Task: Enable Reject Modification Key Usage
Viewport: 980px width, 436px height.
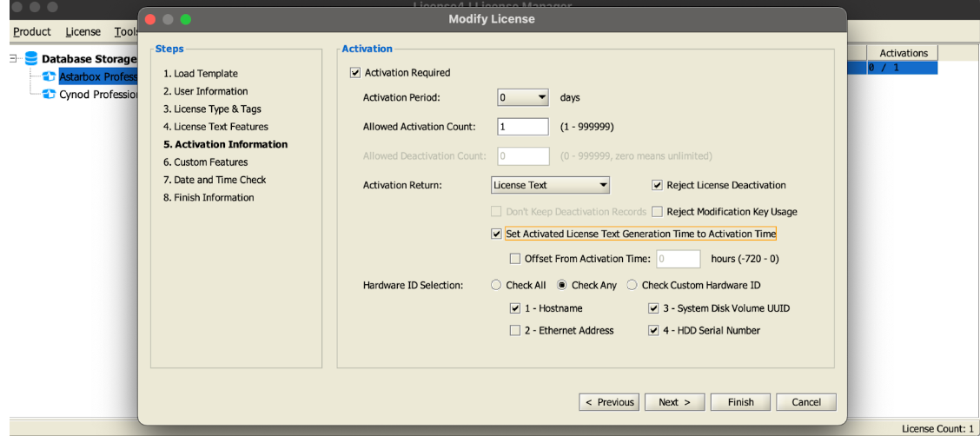Action: click(658, 212)
